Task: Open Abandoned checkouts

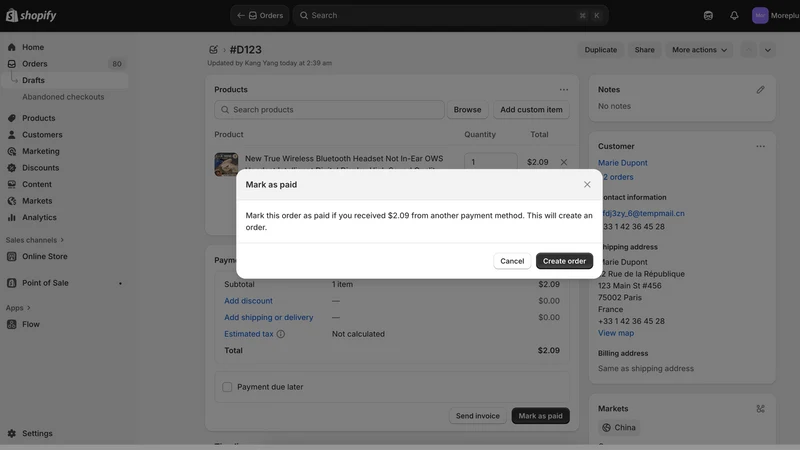Action: [x=63, y=97]
